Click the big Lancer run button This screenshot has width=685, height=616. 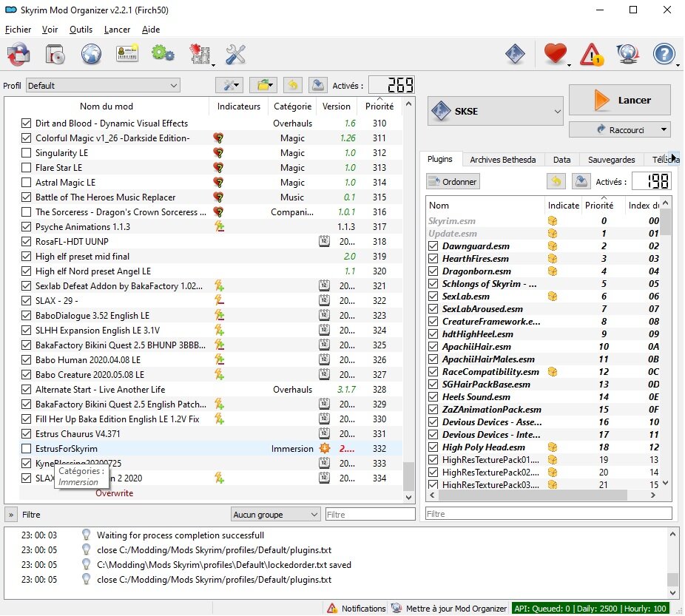click(x=619, y=100)
